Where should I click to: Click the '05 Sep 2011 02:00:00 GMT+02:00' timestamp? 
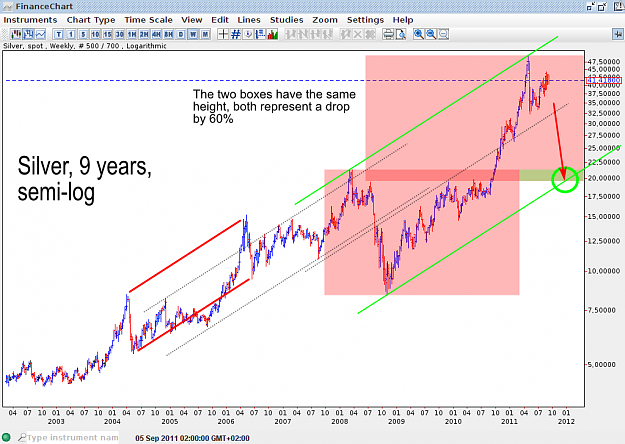[x=192, y=438]
